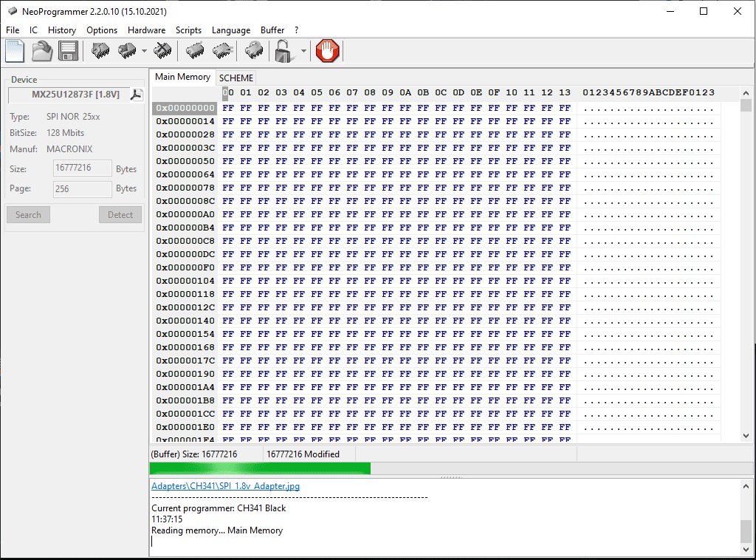
Task: Click the Page field showing 256
Action: (x=83, y=188)
